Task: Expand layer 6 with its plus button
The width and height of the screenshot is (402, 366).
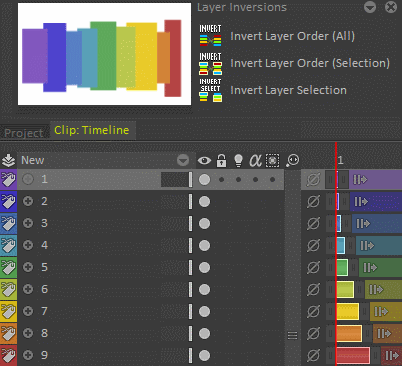Action: click(28, 289)
